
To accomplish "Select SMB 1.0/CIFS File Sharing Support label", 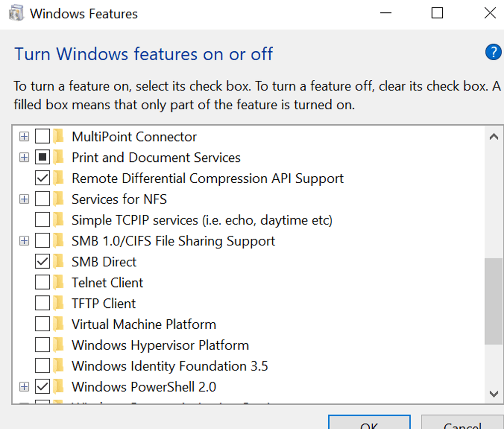I will 173,241.
